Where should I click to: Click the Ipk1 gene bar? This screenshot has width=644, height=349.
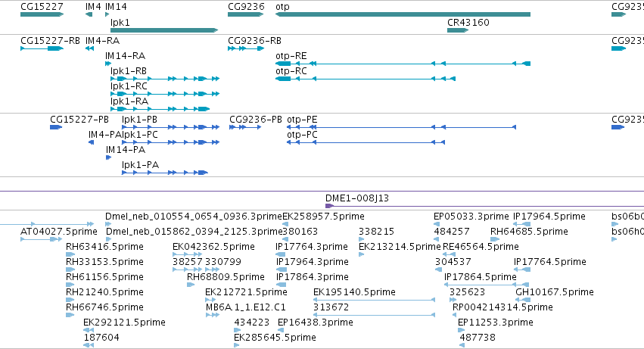click(x=164, y=30)
